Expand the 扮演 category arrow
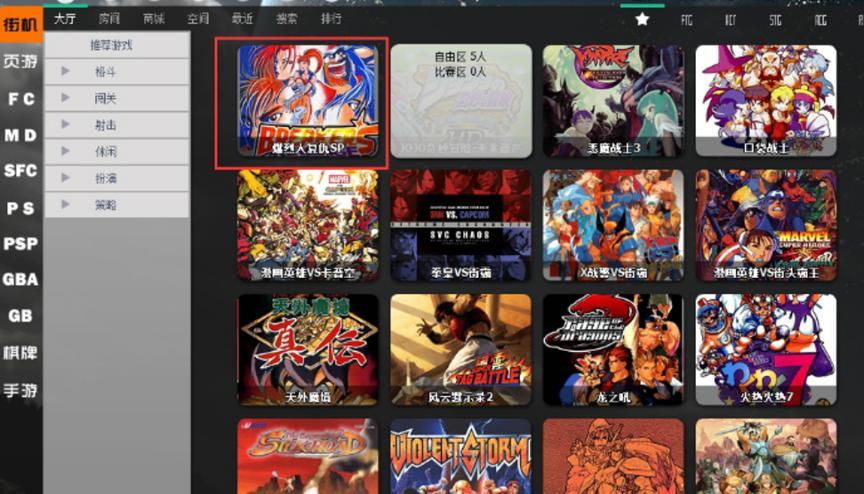The width and height of the screenshot is (864, 494). (x=65, y=177)
